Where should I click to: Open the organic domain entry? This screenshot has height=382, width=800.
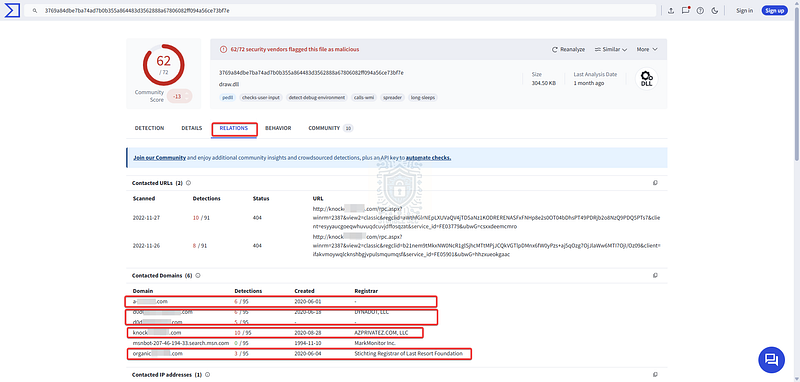[158, 353]
